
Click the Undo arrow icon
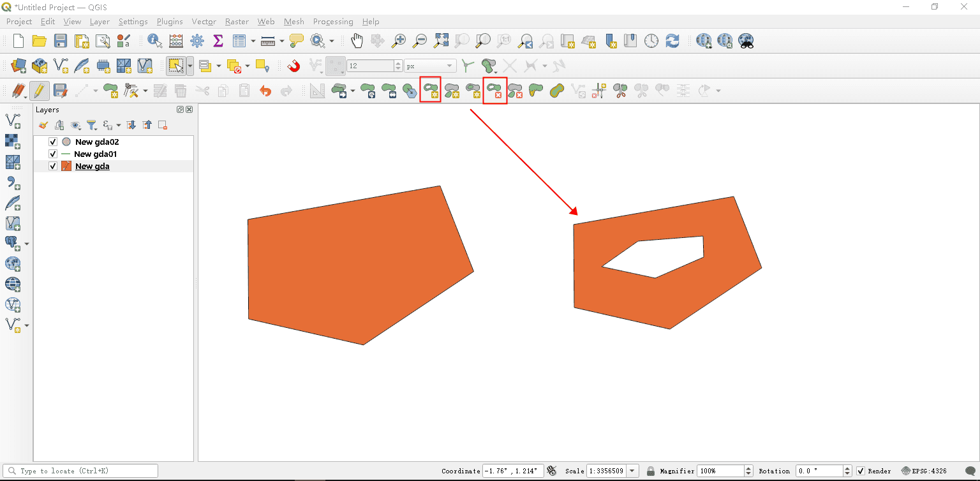pos(265,91)
